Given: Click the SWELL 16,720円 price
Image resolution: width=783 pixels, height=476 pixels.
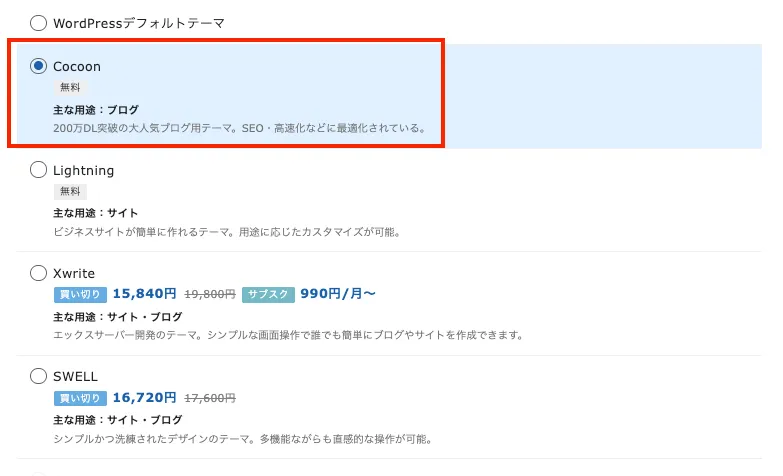Looking at the screenshot, I should [144, 398].
